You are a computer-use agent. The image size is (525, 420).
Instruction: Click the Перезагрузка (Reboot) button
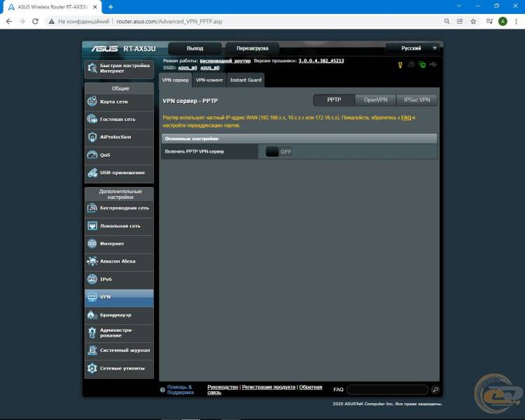coord(252,48)
